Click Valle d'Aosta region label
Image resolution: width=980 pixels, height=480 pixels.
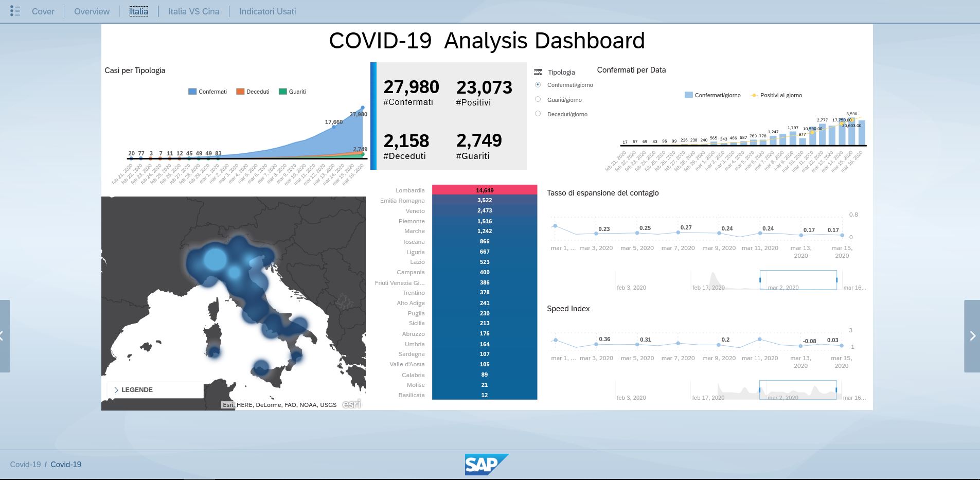tap(407, 364)
